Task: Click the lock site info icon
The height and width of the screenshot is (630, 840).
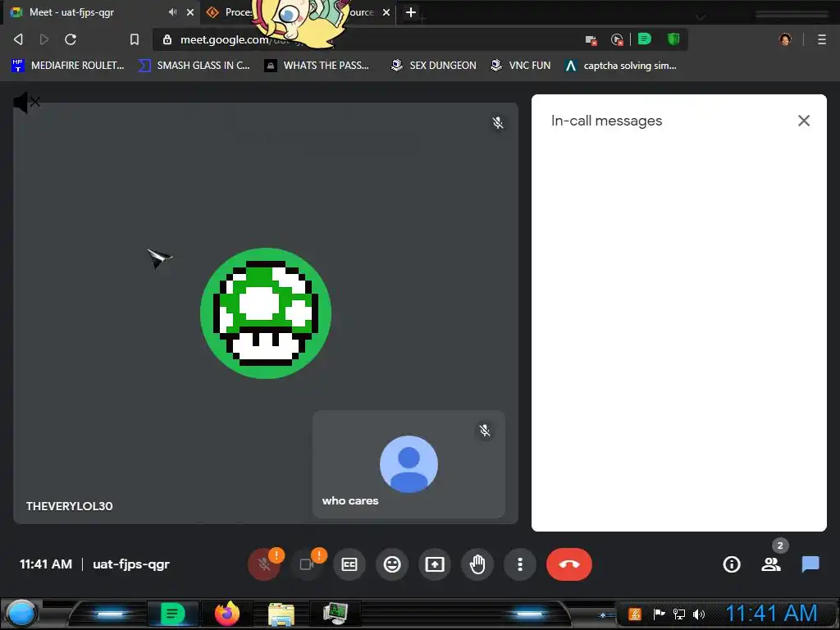Action: pyautogui.click(x=167, y=39)
